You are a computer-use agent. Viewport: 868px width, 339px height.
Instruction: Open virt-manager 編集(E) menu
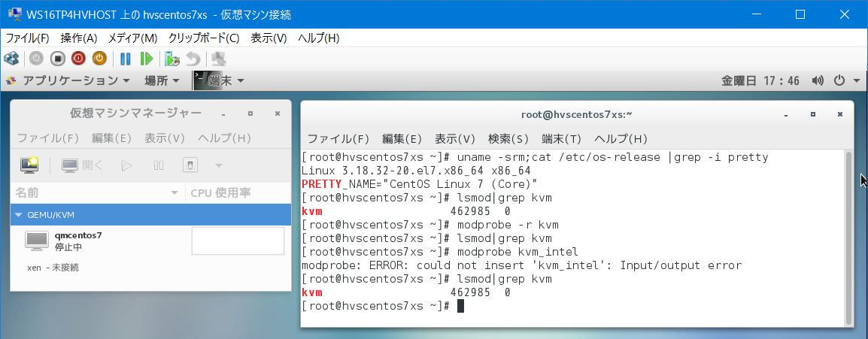tap(111, 138)
